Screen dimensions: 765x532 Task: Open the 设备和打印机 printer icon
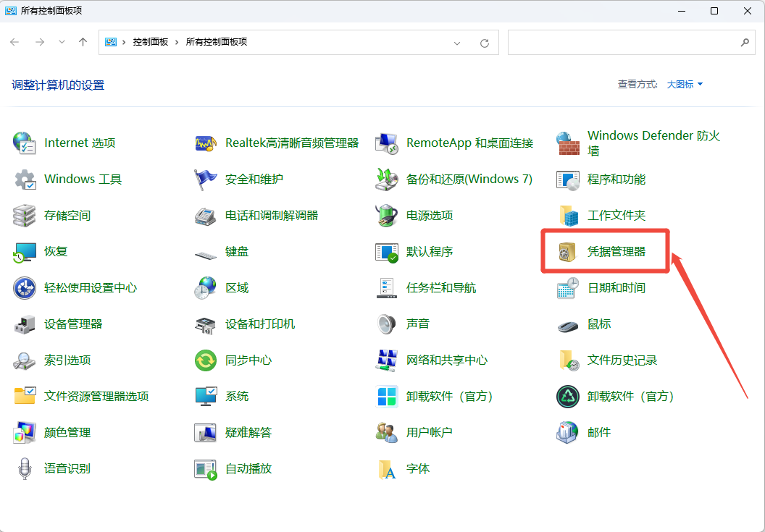[x=206, y=324]
